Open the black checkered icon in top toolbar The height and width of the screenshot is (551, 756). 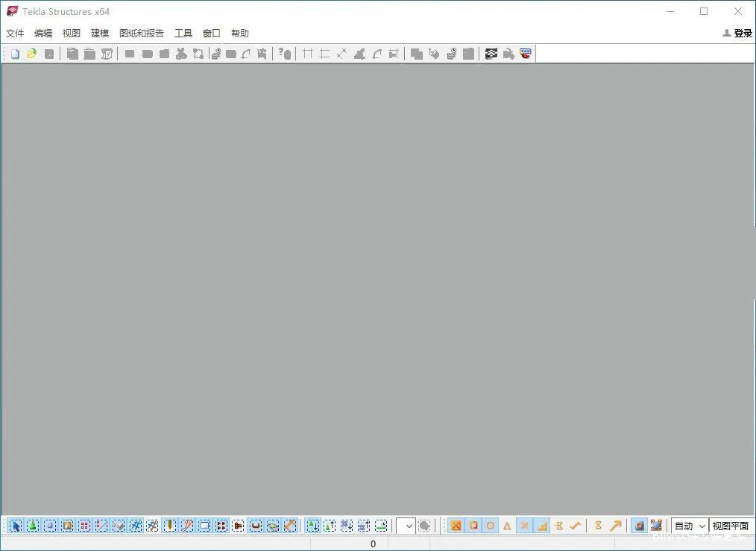(x=491, y=54)
